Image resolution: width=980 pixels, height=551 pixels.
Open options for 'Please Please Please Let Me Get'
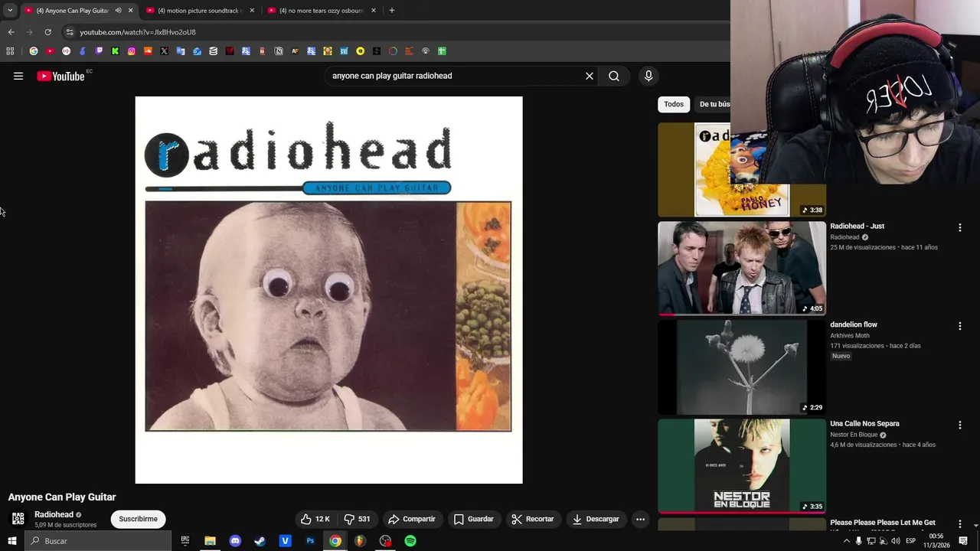coord(960,523)
